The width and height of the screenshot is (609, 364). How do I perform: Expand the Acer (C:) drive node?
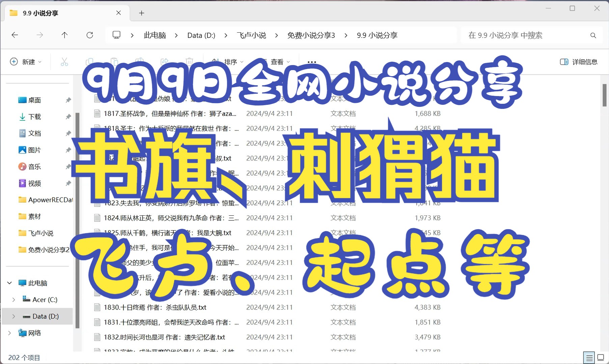coord(13,300)
